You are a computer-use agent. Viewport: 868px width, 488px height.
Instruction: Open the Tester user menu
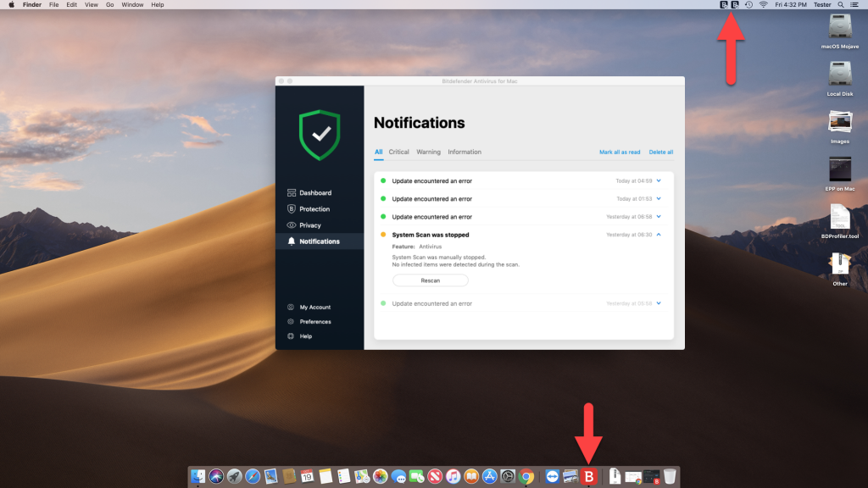point(822,4)
